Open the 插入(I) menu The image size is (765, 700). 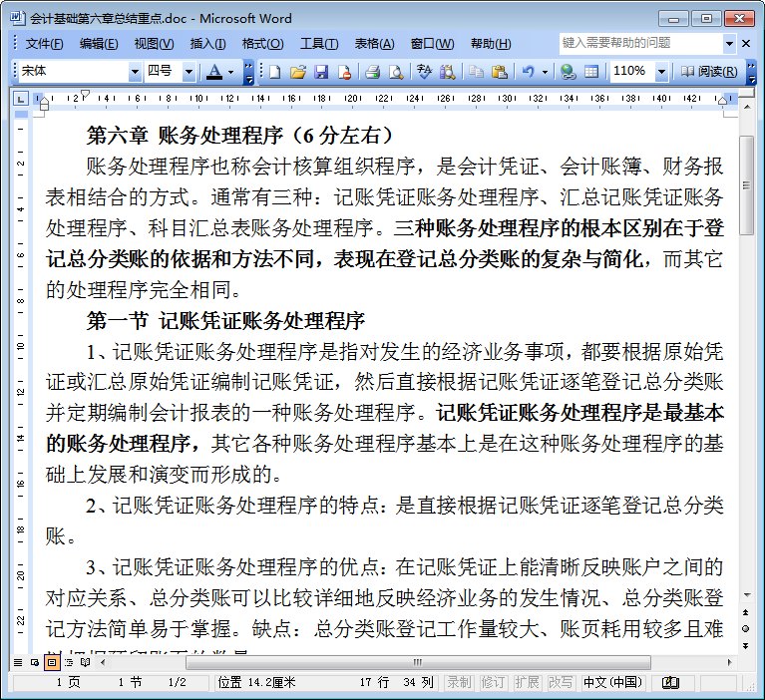pyautogui.click(x=207, y=44)
